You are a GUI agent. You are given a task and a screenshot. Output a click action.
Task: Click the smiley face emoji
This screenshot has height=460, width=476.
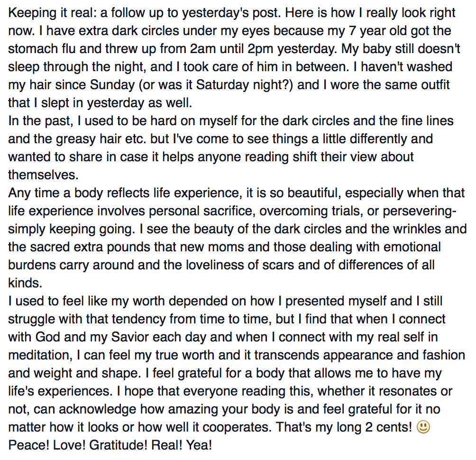pos(422,428)
